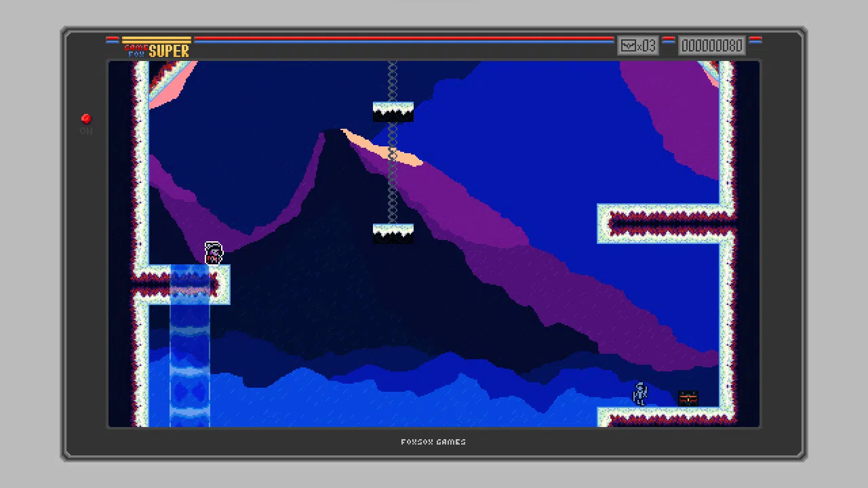
Task: Click the lower chained snowy platform
Action: (x=393, y=234)
